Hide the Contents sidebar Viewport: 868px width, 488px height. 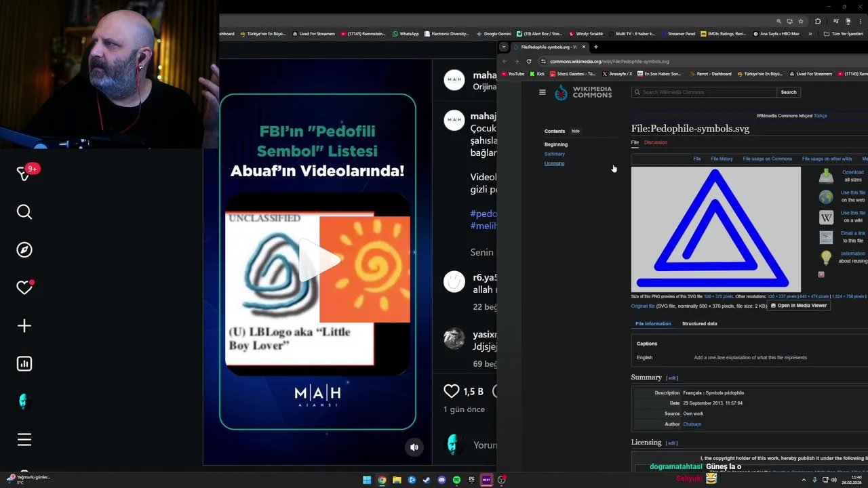pos(576,131)
